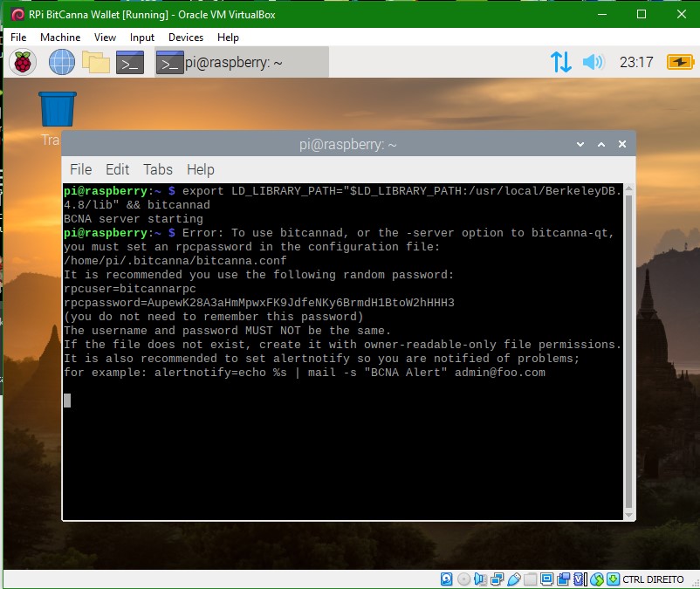Screen dimensions: 700x589
Task: Open the VirtualBox Devices menu
Action: (x=186, y=38)
